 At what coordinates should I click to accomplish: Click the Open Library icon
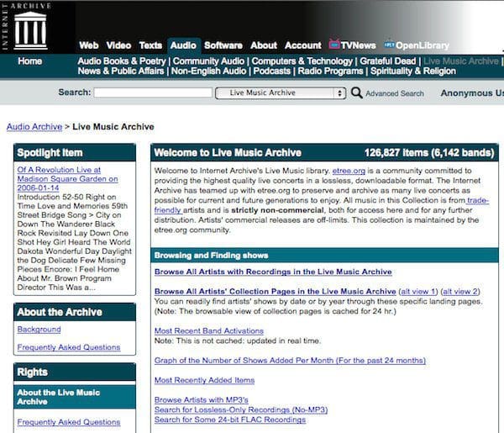pyautogui.click(x=389, y=45)
